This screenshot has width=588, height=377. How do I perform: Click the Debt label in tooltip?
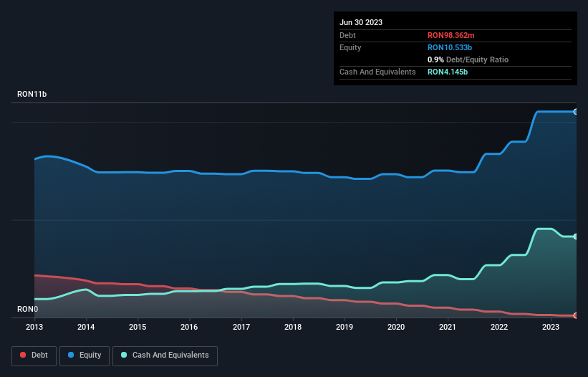(x=347, y=35)
